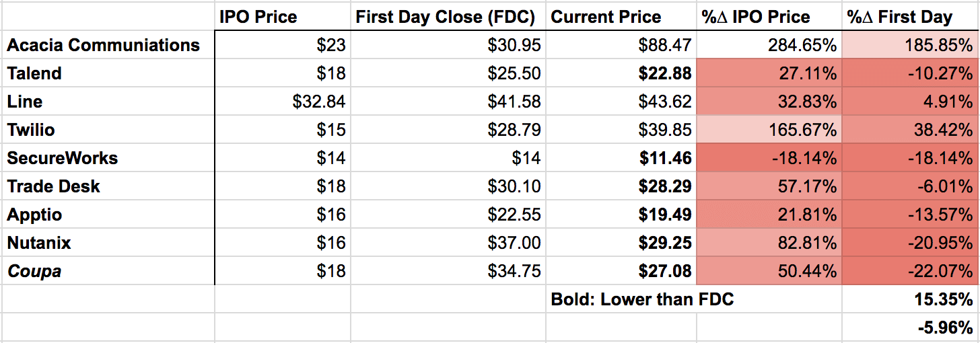Click Apptio's -13.57% first day change
Image resolution: width=980 pixels, height=343 pixels.
pyautogui.click(x=911, y=215)
